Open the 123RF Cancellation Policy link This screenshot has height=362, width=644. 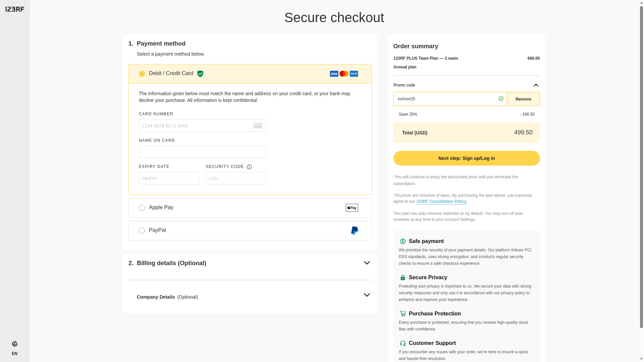pyautogui.click(x=441, y=201)
